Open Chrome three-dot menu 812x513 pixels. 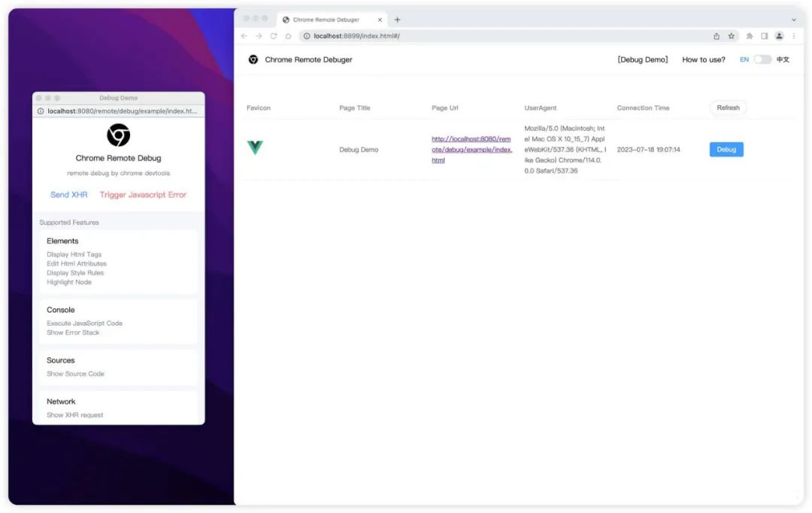click(x=794, y=36)
